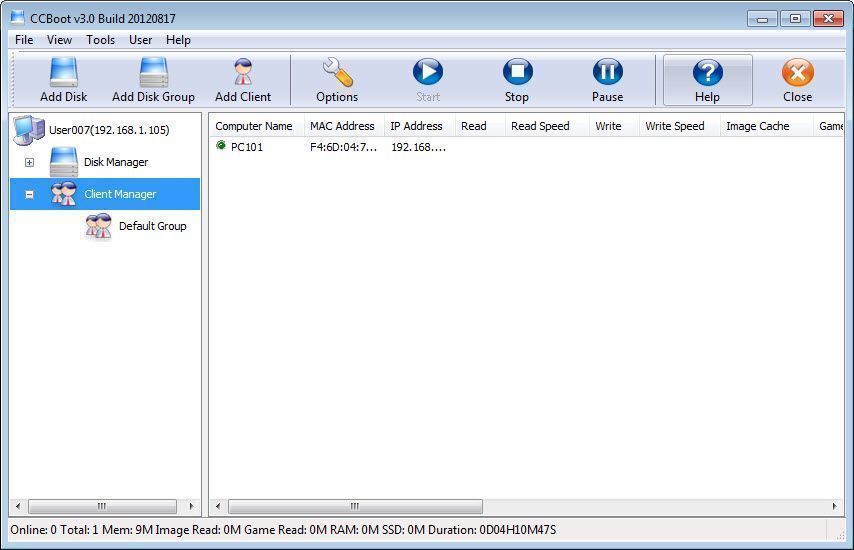Click the Add Client toolbar icon
854x550 pixels.
(243, 72)
